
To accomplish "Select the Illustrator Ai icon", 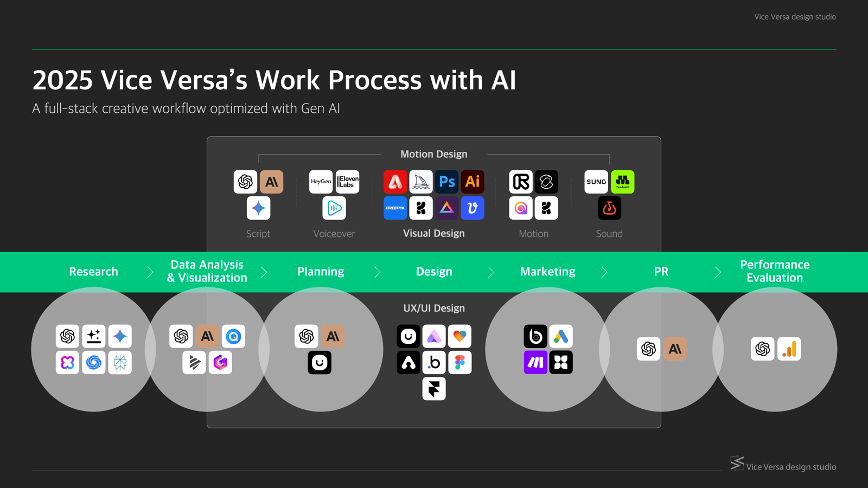I will click(x=473, y=182).
